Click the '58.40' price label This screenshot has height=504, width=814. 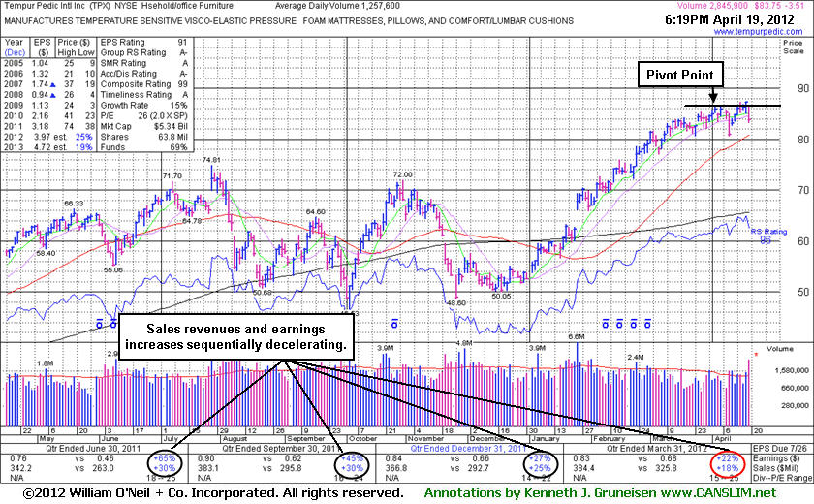[46, 253]
